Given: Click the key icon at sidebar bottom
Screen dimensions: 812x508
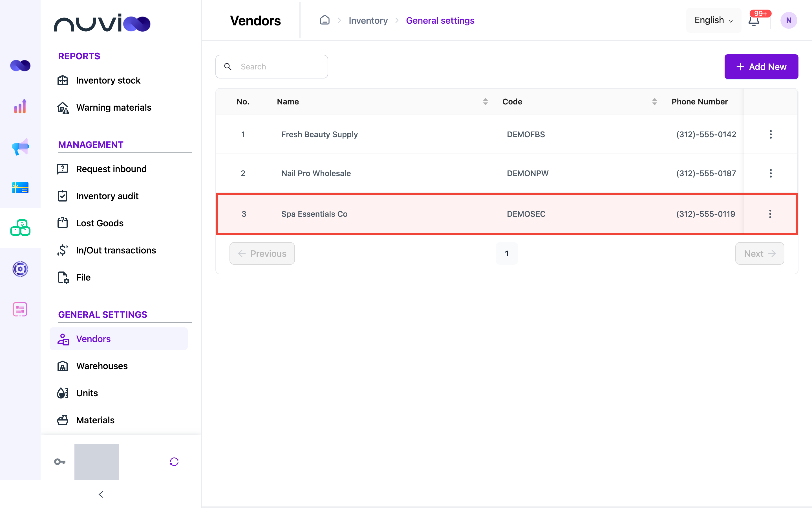Looking at the screenshot, I should pyautogui.click(x=60, y=462).
